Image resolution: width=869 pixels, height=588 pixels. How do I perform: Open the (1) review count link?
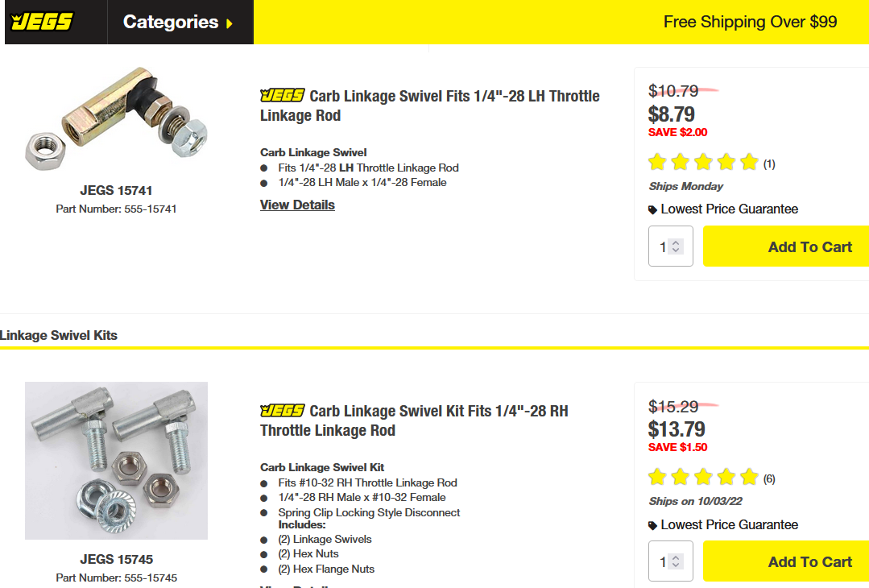click(x=769, y=164)
